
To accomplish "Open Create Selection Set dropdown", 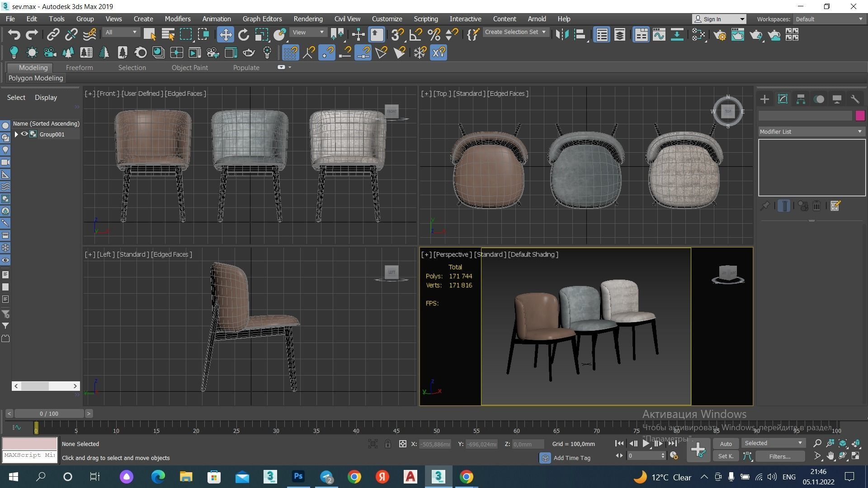I will 515,32.
